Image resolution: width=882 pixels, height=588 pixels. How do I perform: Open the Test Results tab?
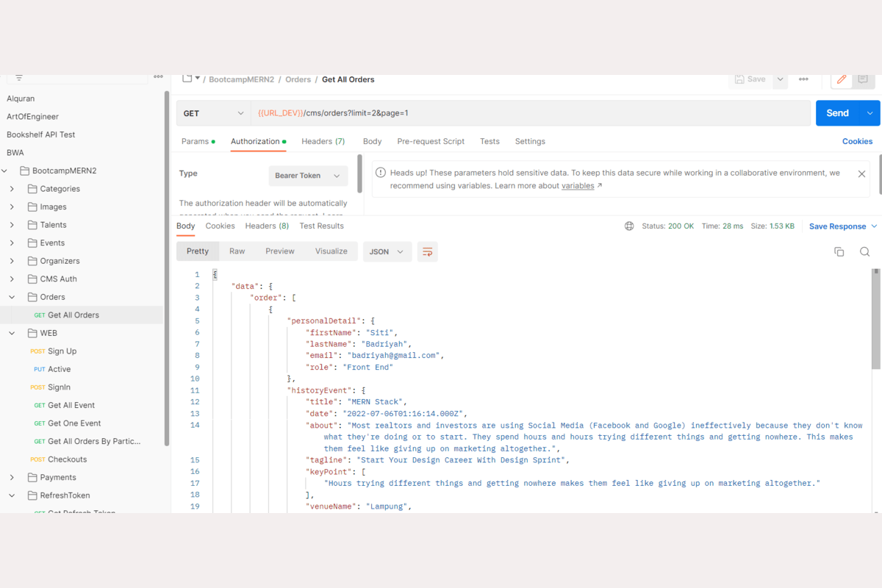(321, 226)
